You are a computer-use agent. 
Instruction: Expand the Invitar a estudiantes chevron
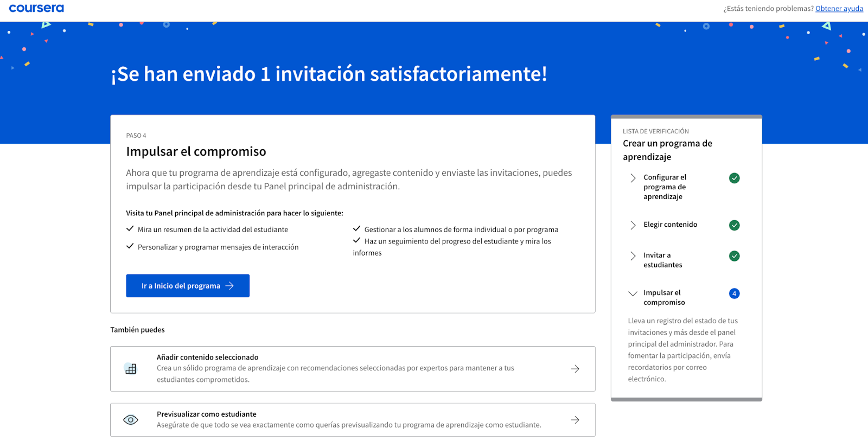[633, 256]
